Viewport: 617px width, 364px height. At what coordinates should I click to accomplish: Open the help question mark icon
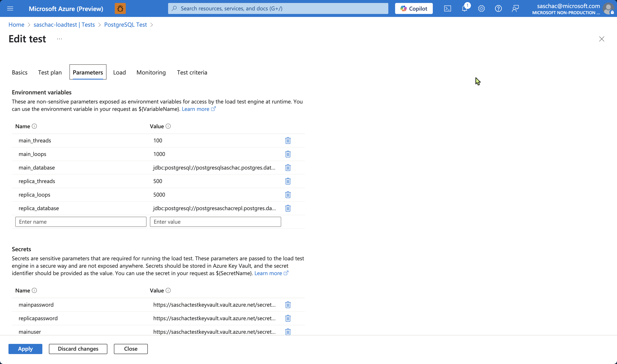498,9
